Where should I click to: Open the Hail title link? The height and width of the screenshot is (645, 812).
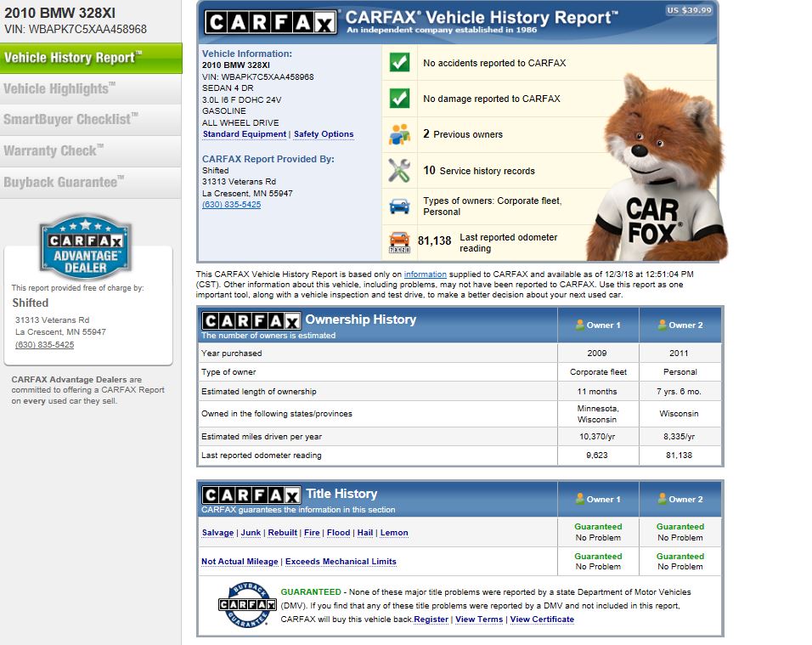pos(365,533)
